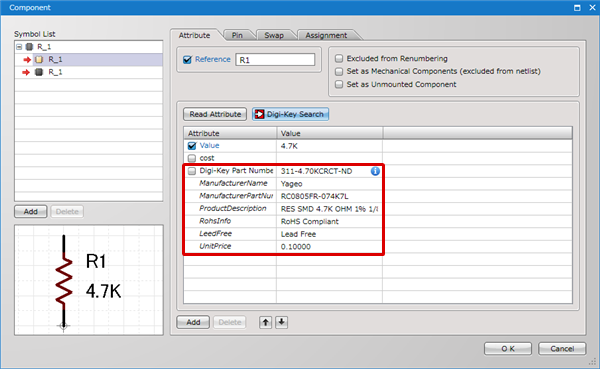
Task: Open the Assignment tab
Action: pyautogui.click(x=326, y=35)
